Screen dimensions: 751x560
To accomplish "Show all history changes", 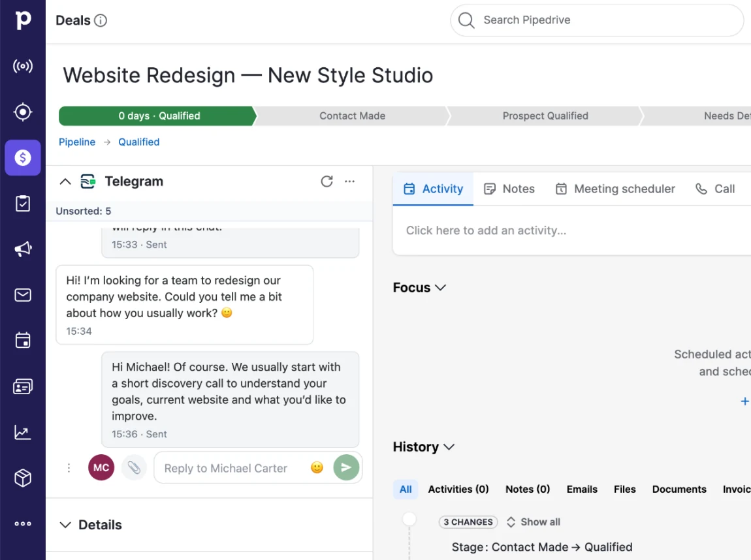I will 534,522.
